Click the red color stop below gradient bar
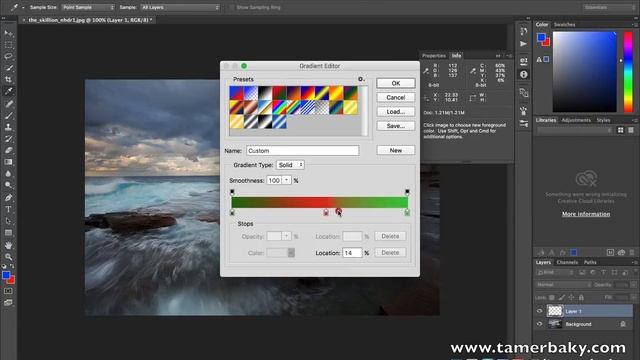The image size is (640, 360). click(326, 212)
